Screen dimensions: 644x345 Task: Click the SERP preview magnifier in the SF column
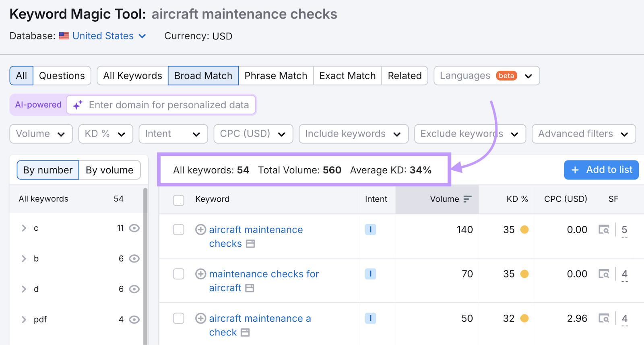pos(605,229)
